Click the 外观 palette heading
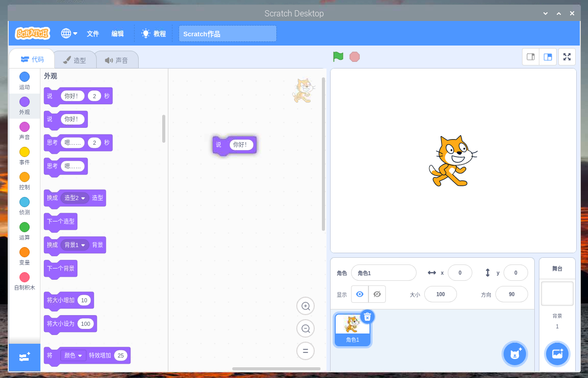The image size is (588, 378). point(51,76)
